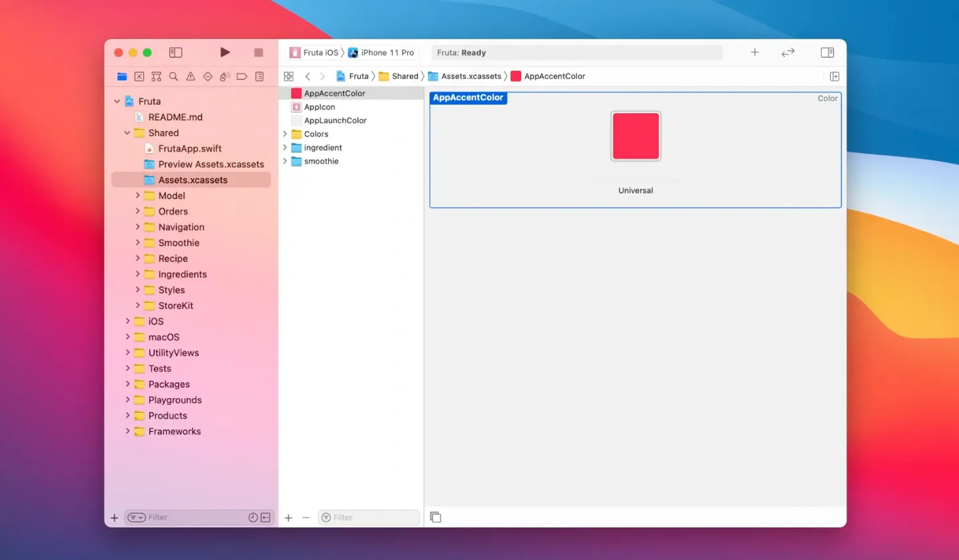Viewport: 959px width, 560px height.
Task: Expand the Model group in navigator
Action: click(138, 196)
